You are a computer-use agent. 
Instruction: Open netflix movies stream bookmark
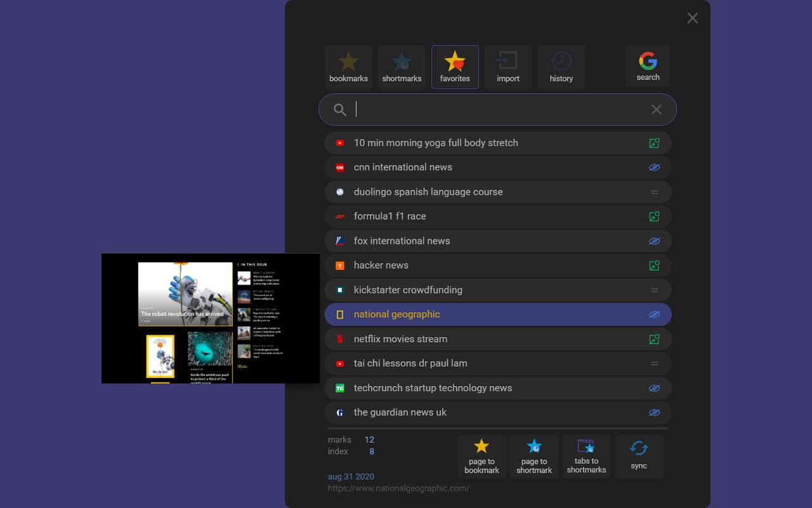pos(498,339)
